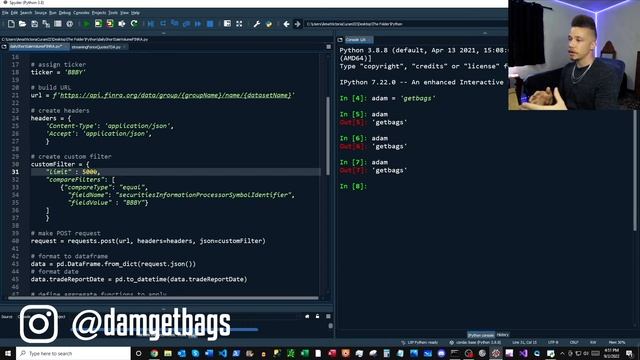This screenshot has width=640, height=360.
Task: Create a new file from the toolbar
Action: [11, 24]
